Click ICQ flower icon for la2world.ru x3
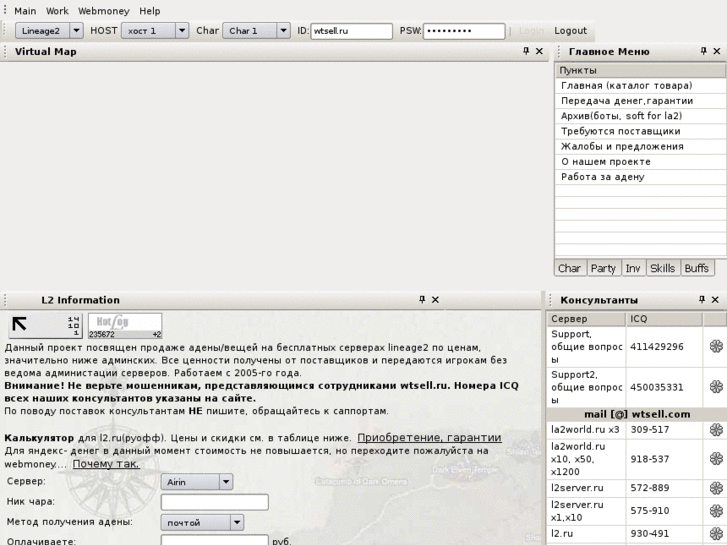 [716, 430]
